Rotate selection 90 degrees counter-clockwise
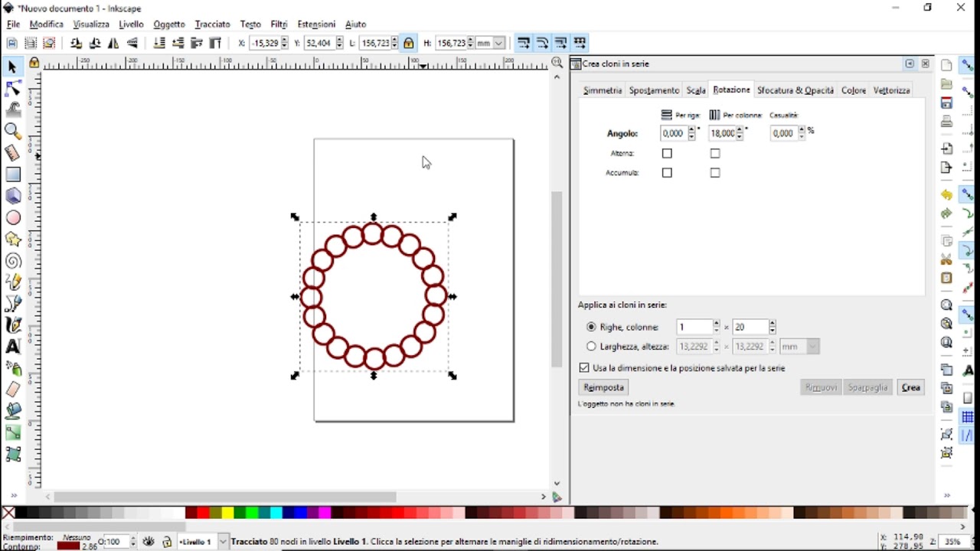This screenshot has height=551, width=980. coord(76,43)
